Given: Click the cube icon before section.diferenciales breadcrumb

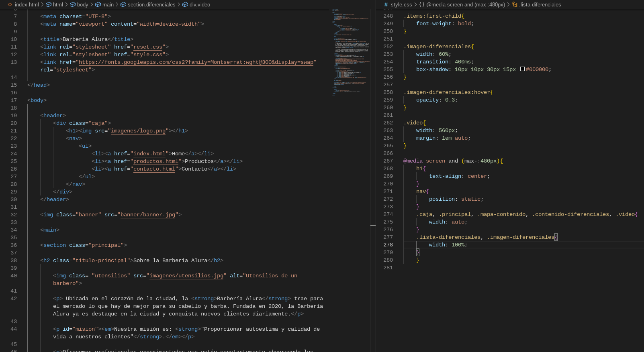Looking at the screenshot, I should (123, 5).
